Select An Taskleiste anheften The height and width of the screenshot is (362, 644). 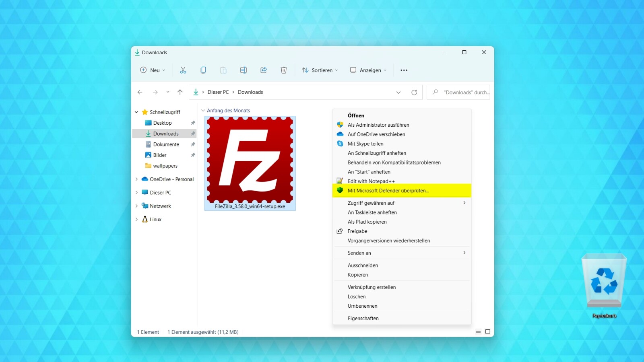coord(402,212)
